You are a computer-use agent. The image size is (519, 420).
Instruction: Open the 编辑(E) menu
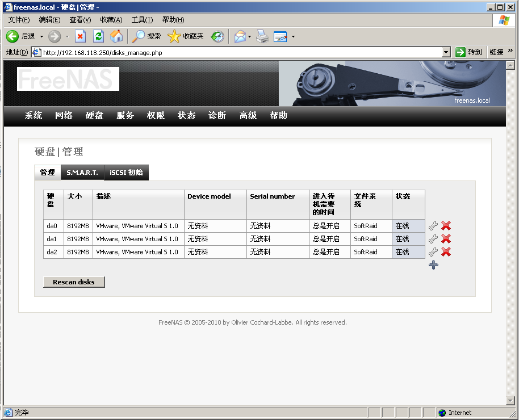pyautogui.click(x=49, y=20)
